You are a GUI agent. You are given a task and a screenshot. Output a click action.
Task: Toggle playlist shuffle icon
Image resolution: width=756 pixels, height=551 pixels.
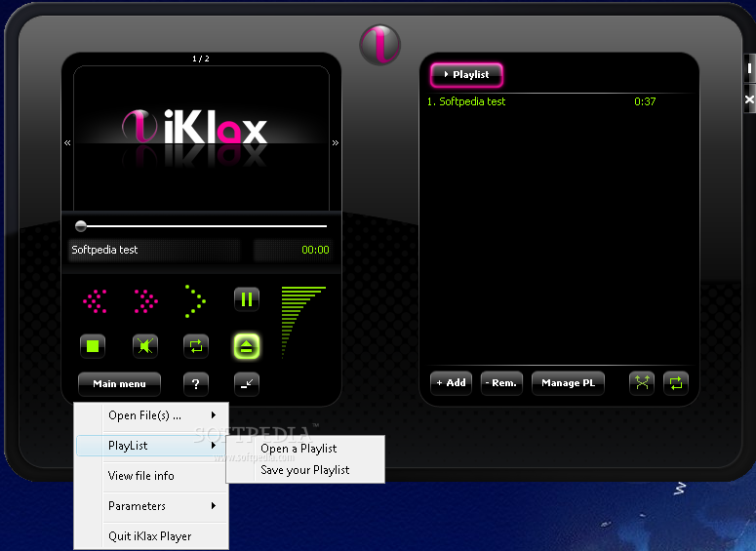point(642,383)
